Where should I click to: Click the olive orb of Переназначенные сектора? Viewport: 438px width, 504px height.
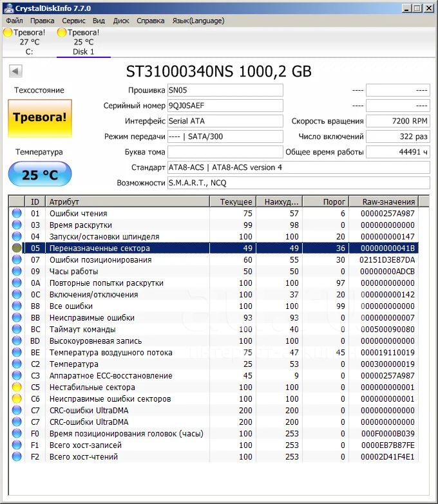tap(17, 248)
